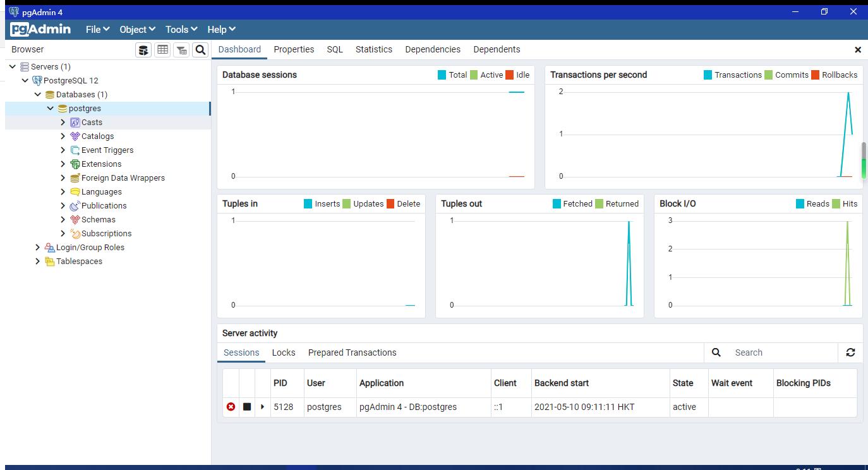Expand session 5128 row details arrow
This screenshot has width=868, height=470.
pos(263,407)
